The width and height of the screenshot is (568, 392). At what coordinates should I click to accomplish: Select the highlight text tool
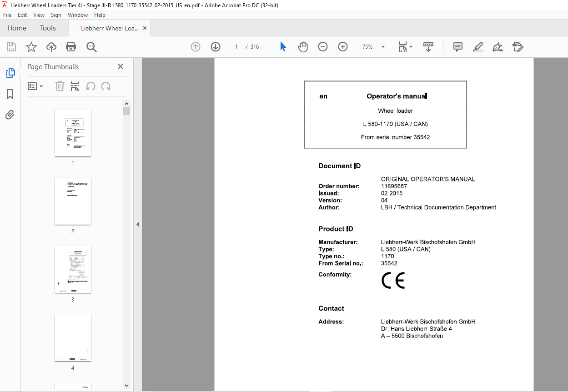478,47
